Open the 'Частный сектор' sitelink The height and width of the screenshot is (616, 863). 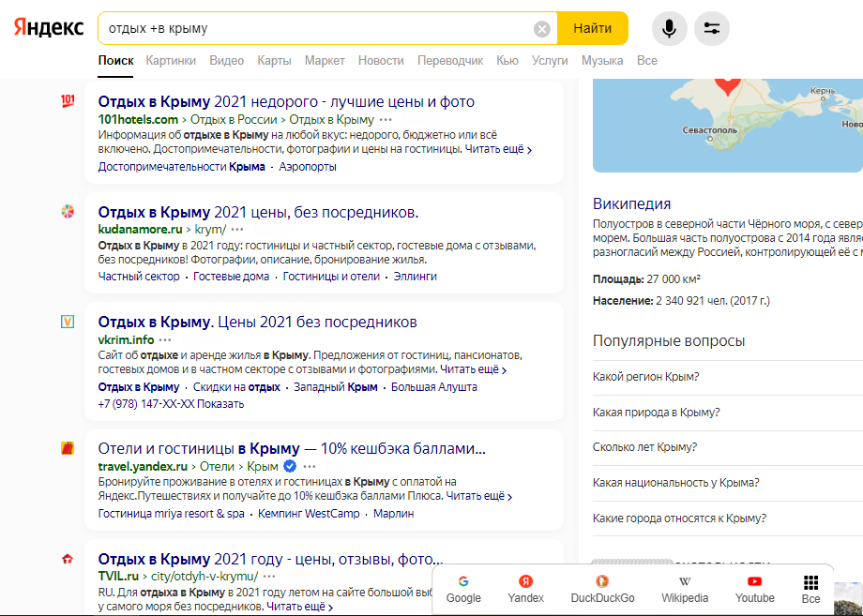coord(139,277)
